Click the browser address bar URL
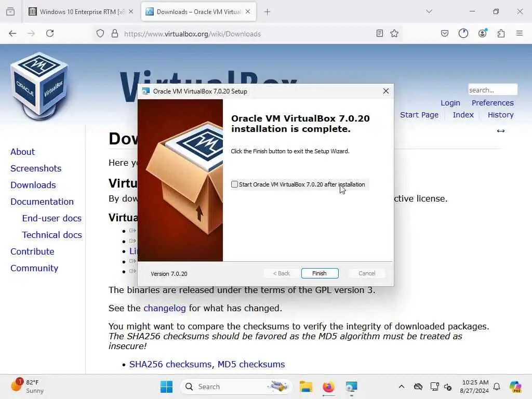Screen dimensions: 532x399 tap(192, 34)
